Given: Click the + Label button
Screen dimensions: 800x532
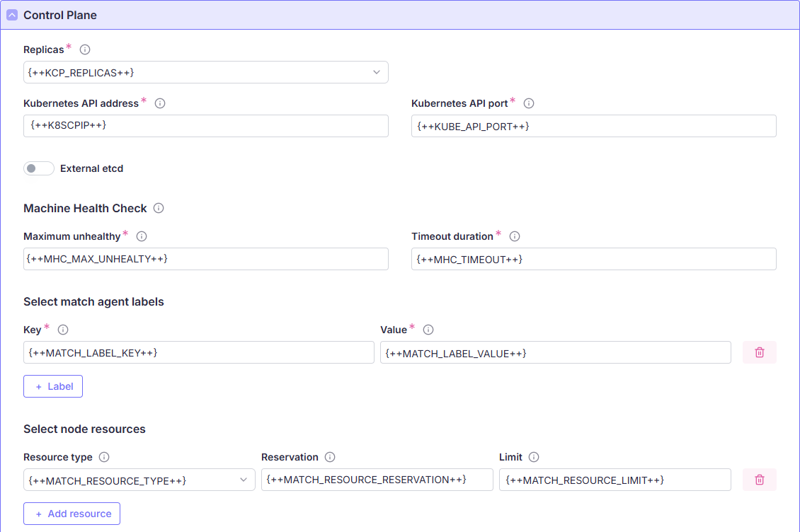Looking at the screenshot, I should (x=53, y=386).
